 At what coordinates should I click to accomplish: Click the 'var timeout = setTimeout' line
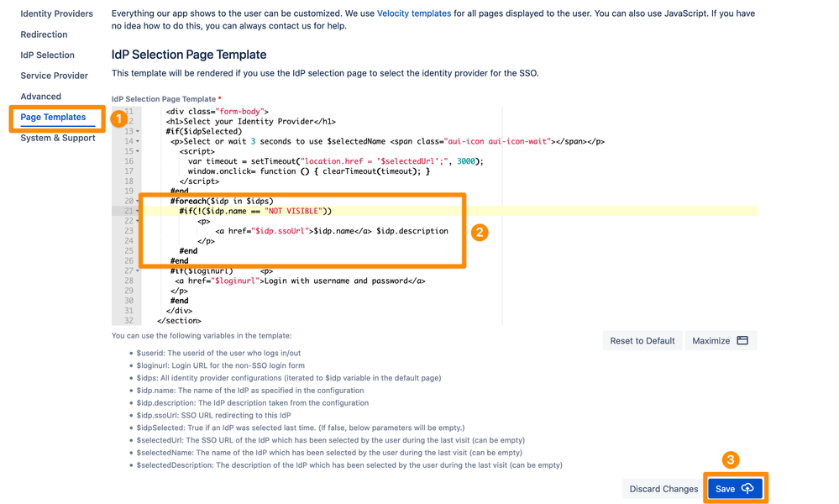[335, 161]
